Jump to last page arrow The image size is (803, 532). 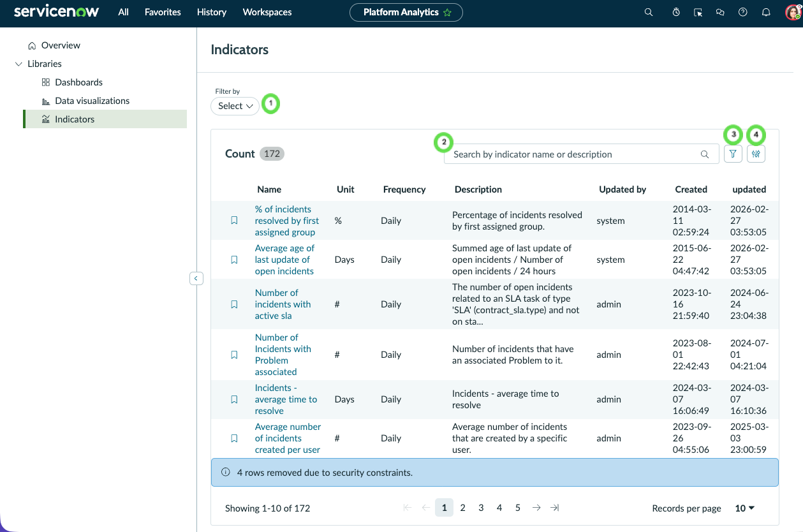pos(555,508)
